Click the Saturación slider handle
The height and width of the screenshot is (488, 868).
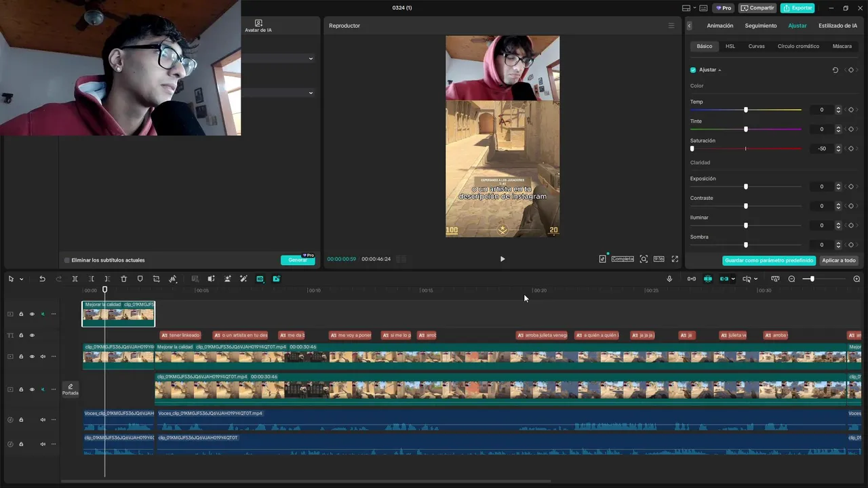click(x=692, y=148)
